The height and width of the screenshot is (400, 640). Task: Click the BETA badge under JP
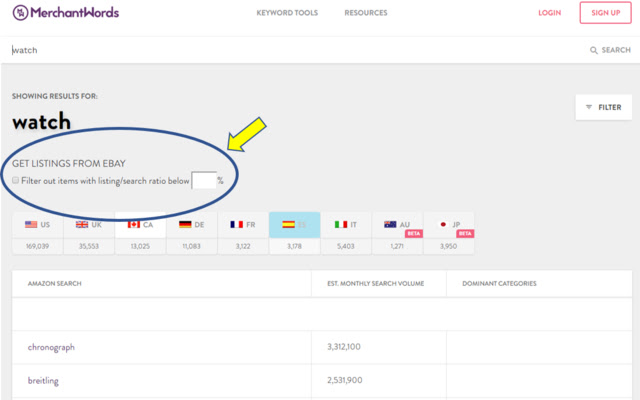pos(465,233)
